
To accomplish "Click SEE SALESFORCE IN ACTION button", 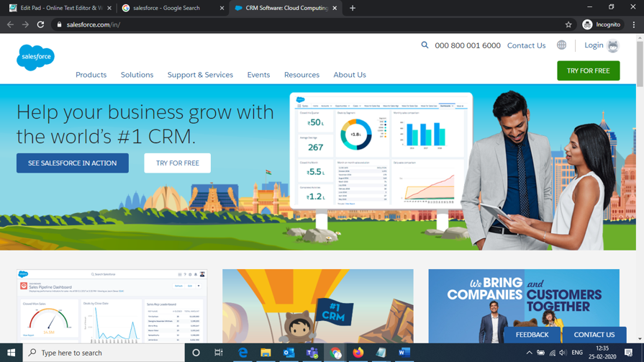I will 72,163.
